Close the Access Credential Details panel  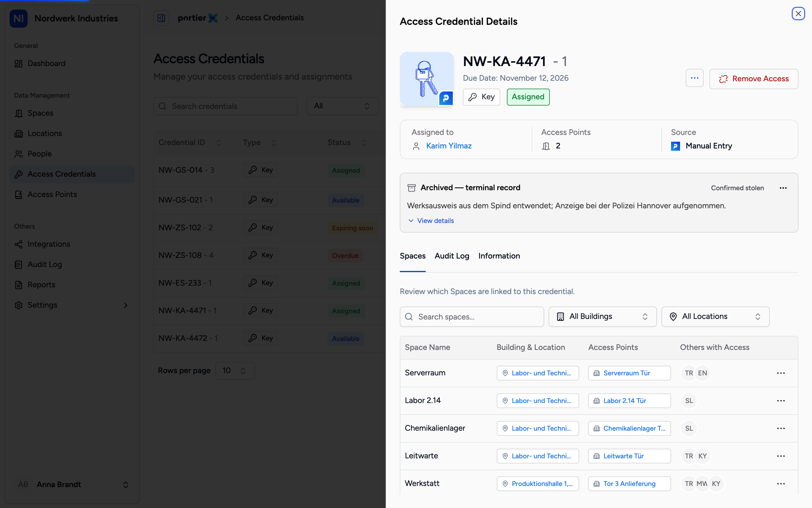tap(798, 14)
